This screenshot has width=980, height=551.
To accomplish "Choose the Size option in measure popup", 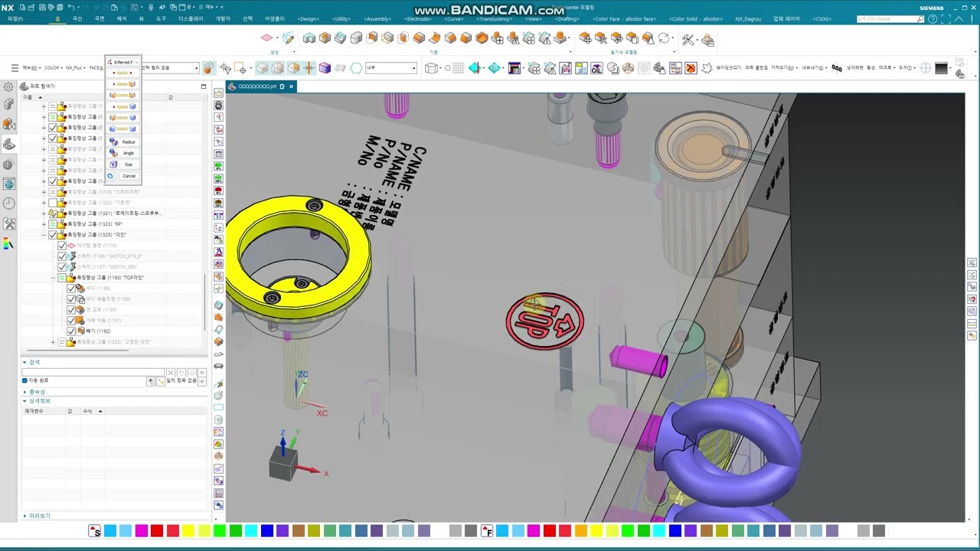I will click(x=122, y=165).
